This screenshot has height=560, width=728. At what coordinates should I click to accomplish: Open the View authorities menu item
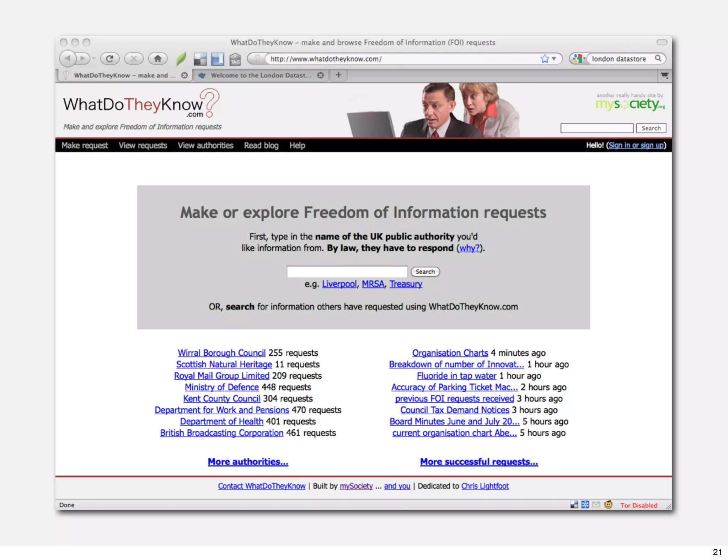point(205,145)
